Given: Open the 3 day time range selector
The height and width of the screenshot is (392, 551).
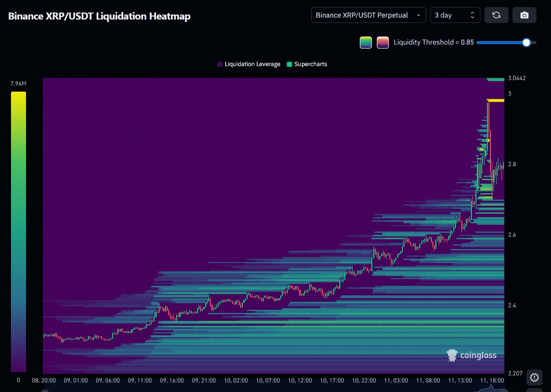Looking at the screenshot, I should pyautogui.click(x=455, y=15).
